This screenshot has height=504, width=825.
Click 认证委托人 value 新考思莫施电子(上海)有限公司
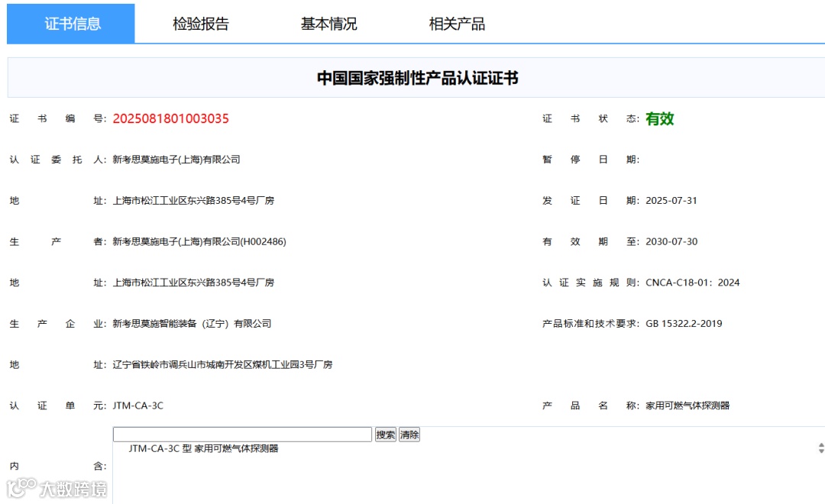tap(176, 160)
